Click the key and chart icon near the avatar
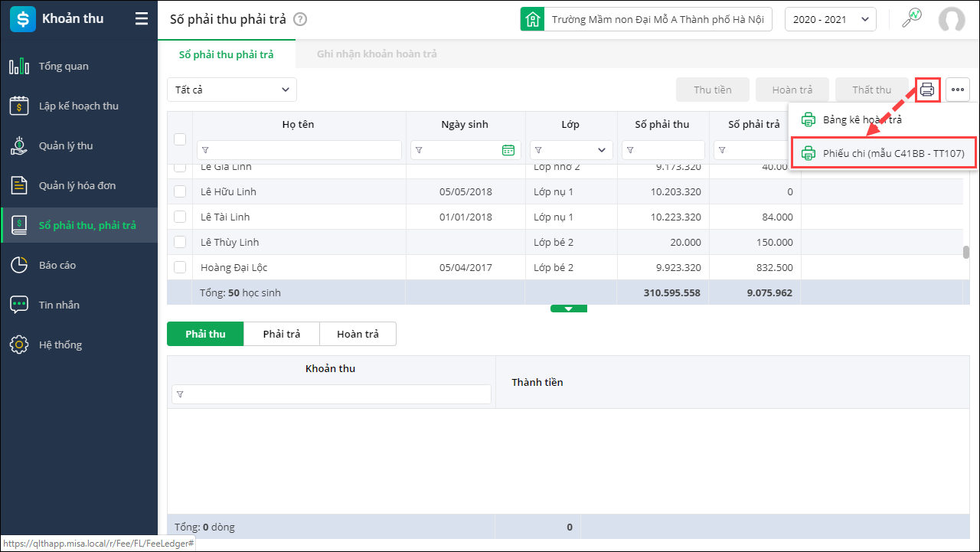Viewport: 980px width, 552px height. pyautogui.click(x=911, y=19)
